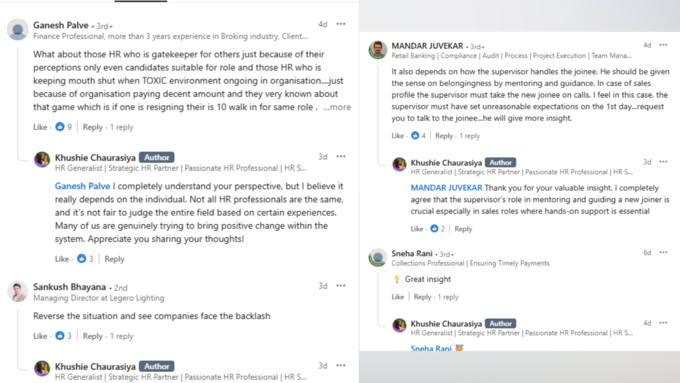Click the reaction icon showing 3 on Sankush's comment
Screen dimensions: 680x383
click(60, 336)
